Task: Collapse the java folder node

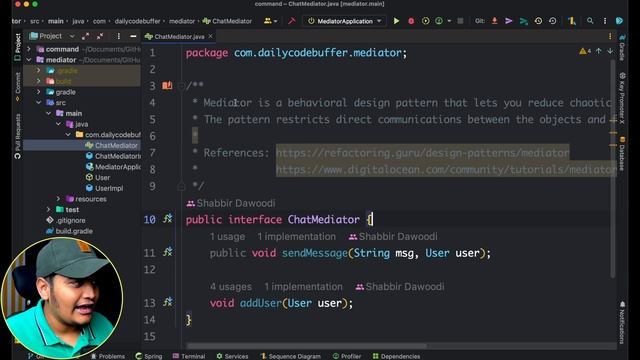Action: tap(58, 124)
